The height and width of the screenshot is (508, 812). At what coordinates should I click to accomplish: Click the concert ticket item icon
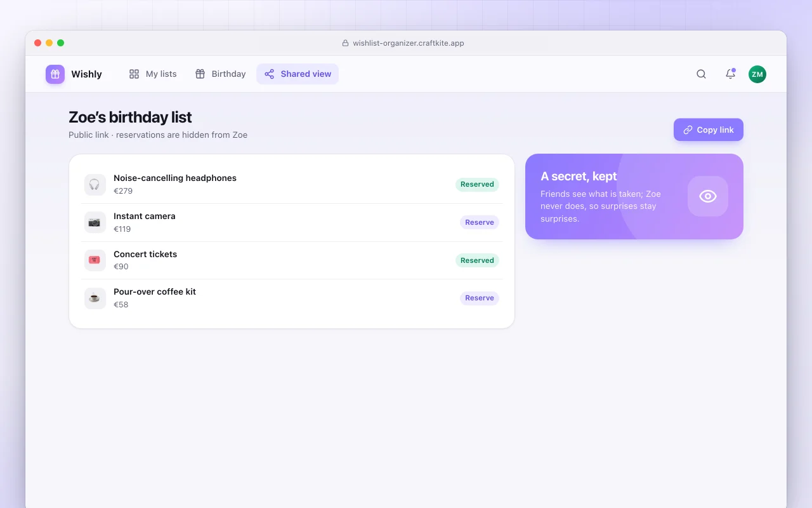95,260
